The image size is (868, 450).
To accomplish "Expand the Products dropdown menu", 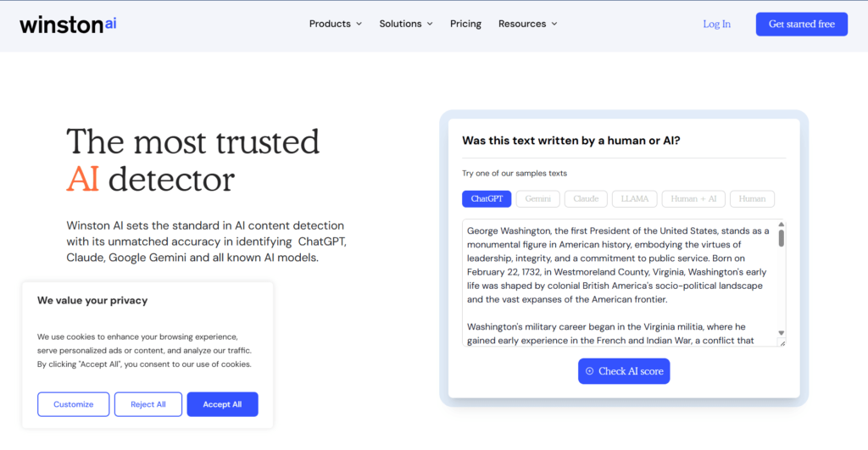I will pos(335,24).
